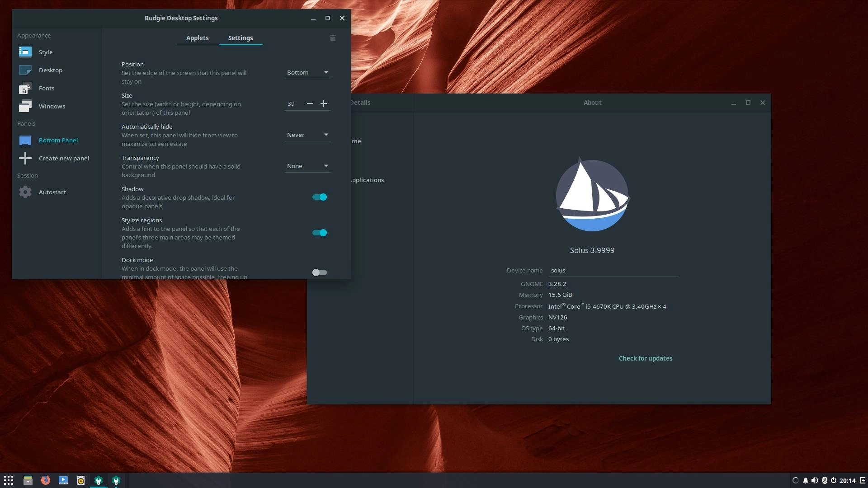Open the Automatically hide dropdown
Screen dimensions: 868x488
click(307, 135)
